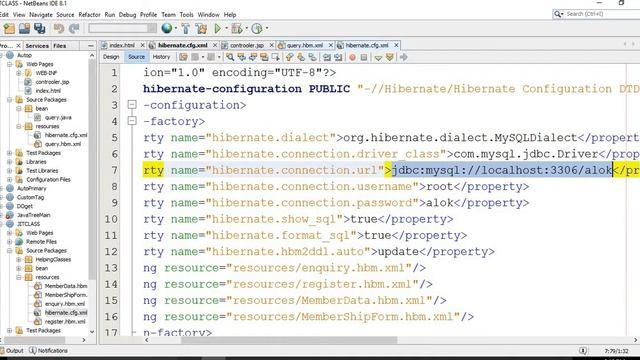Open the Refactor menu
Screen dimensions: 640x360
click(89, 15)
